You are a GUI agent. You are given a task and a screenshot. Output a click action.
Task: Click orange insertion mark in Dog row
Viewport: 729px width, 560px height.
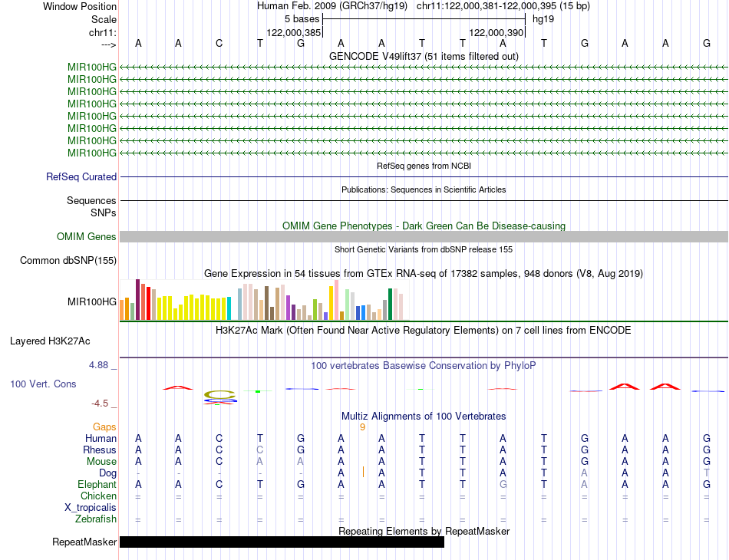tap(363, 473)
